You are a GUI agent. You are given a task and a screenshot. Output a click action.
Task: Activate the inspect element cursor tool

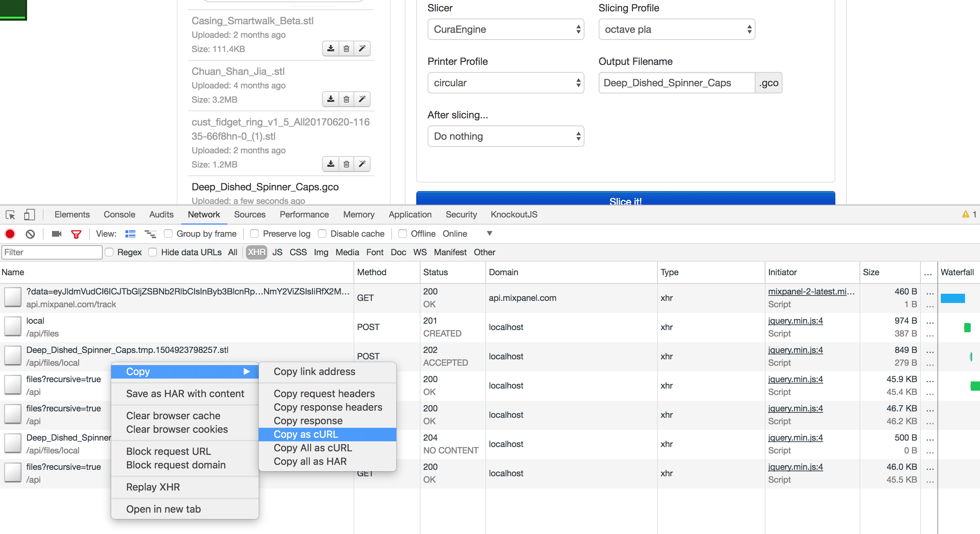coord(10,214)
